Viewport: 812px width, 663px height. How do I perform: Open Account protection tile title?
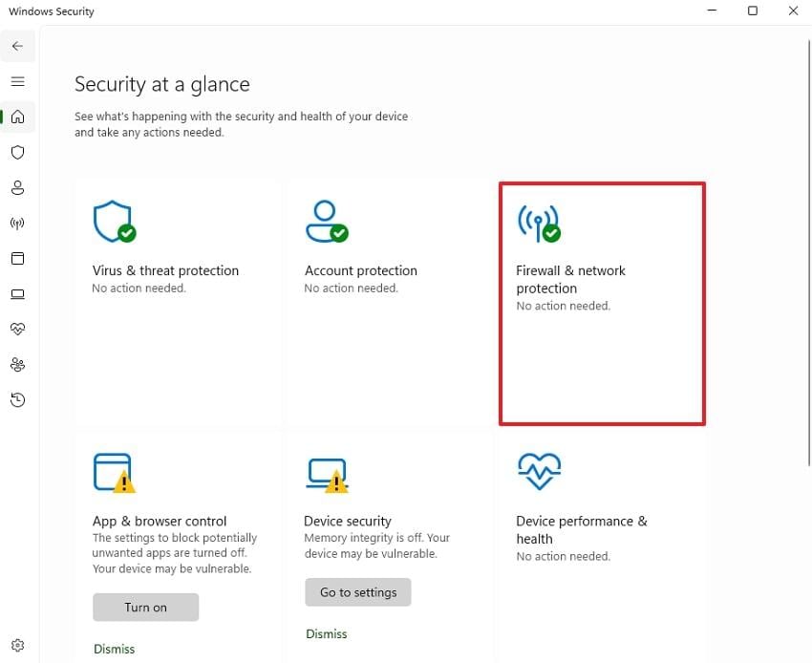click(x=360, y=271)
